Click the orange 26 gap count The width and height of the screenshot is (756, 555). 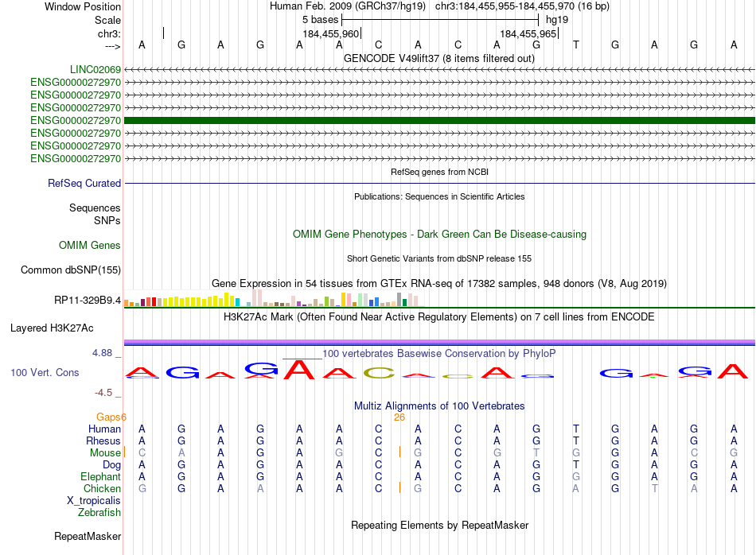[x=399, y=417]
